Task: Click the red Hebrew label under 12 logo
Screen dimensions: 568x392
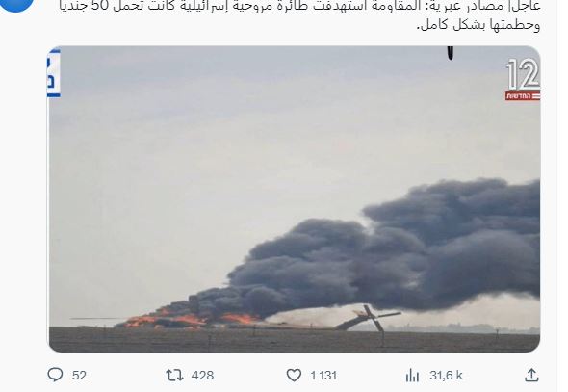Action: 523,96
